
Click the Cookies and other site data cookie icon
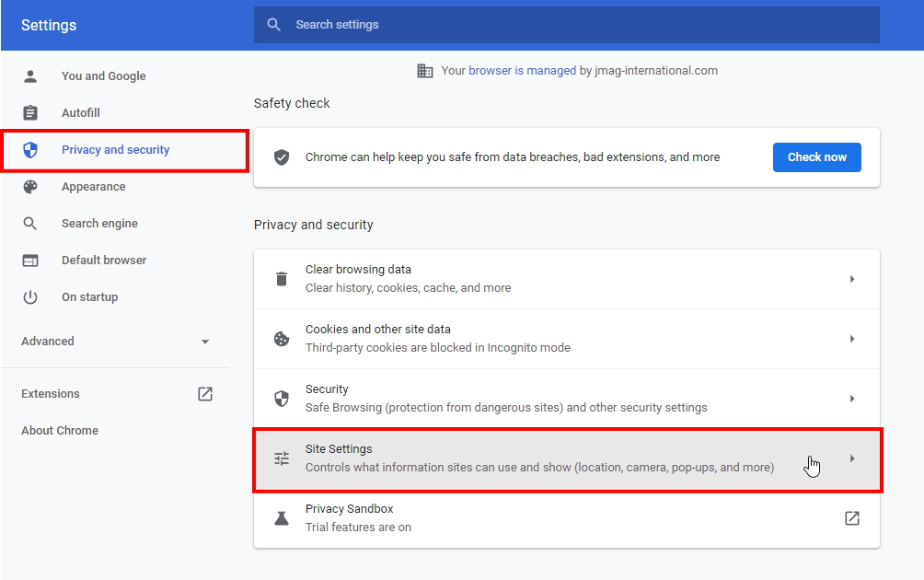point(282,339)
